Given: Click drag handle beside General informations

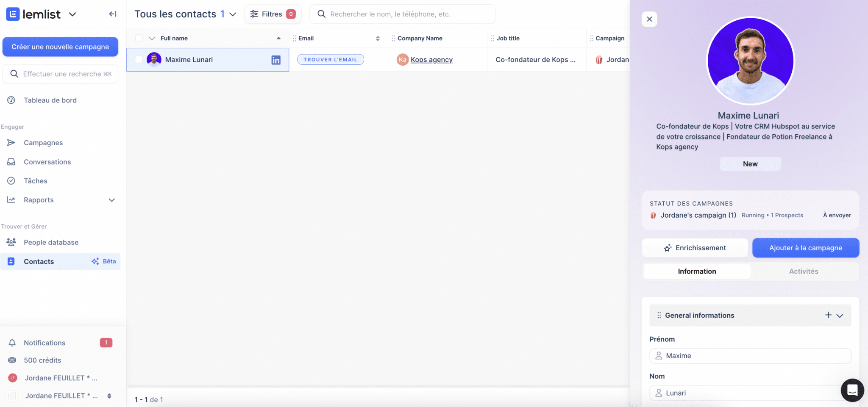Looking at the screenshot, I should [659, 315].
